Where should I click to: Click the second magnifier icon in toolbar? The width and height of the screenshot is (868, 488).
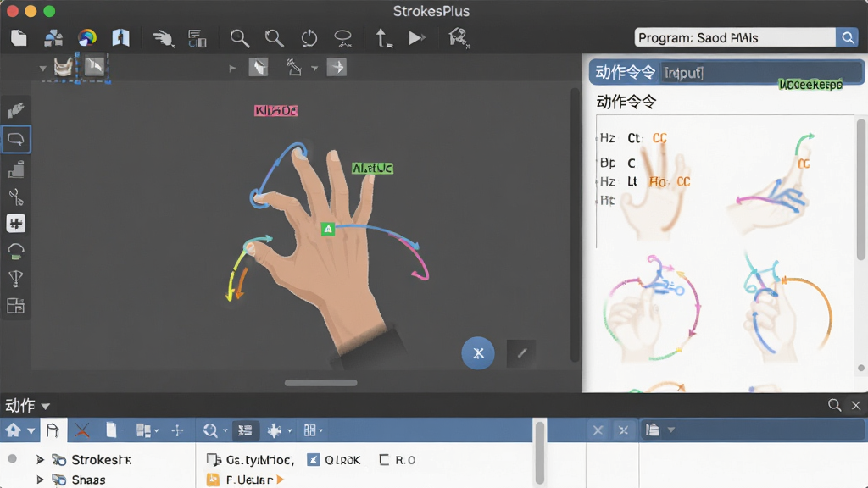coord(274,38)
